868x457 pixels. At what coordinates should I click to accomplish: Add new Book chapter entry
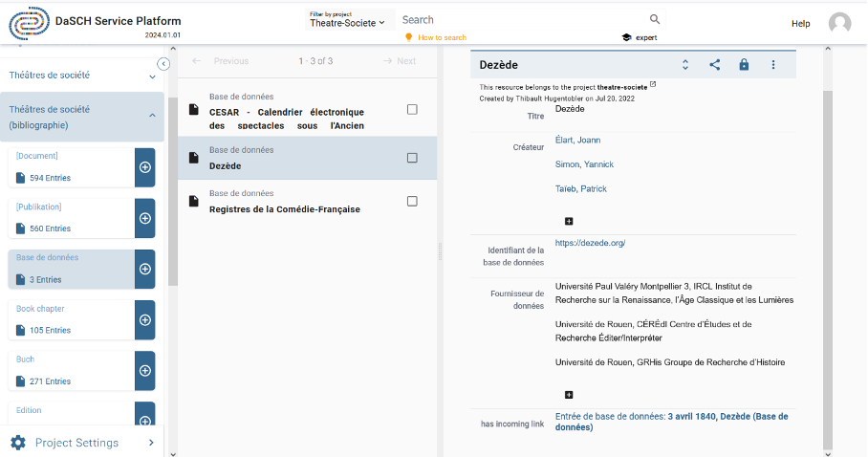[x=145, y=319]
